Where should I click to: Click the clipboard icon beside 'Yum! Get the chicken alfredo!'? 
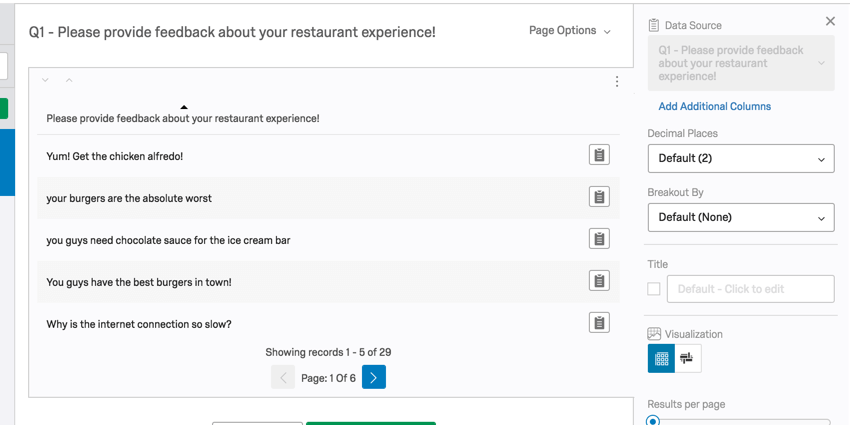point(599,155)
